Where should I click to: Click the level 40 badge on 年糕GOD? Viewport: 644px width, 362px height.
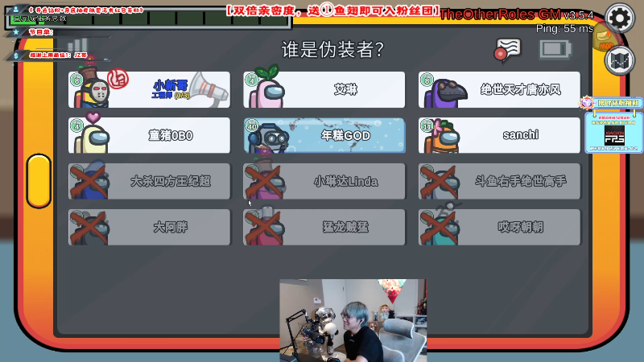click(x=251, y=125)
